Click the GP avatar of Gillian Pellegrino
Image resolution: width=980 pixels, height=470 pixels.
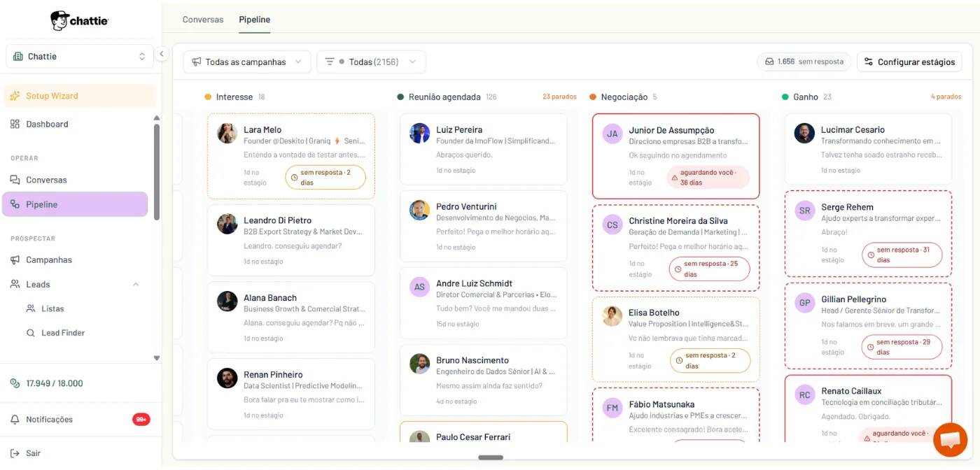805,303
